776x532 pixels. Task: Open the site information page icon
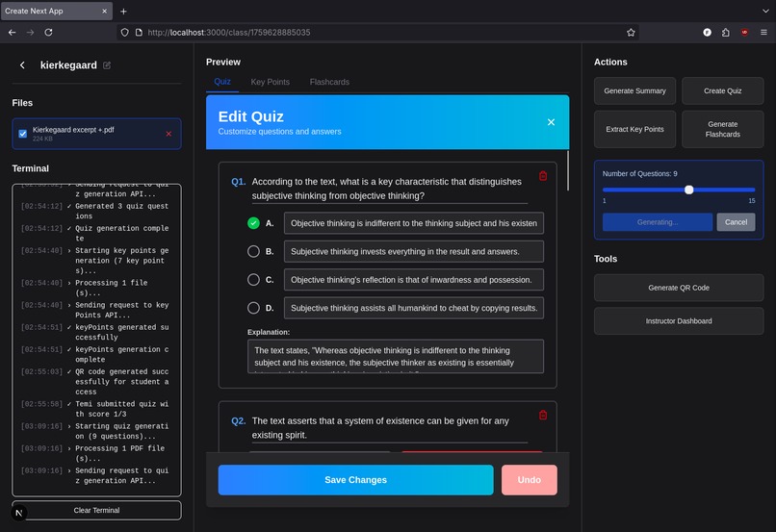tap(139, 32)
